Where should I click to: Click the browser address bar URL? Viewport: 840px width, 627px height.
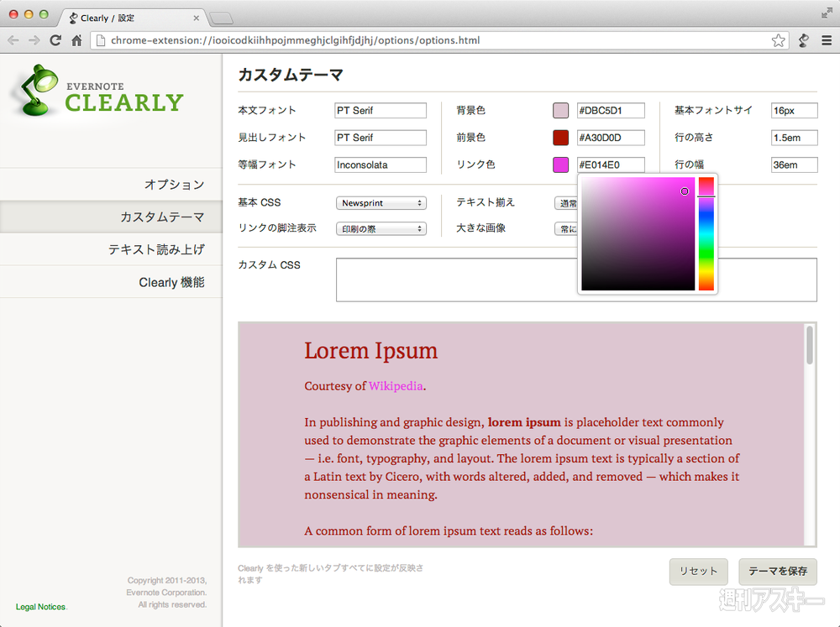point(295,40)
